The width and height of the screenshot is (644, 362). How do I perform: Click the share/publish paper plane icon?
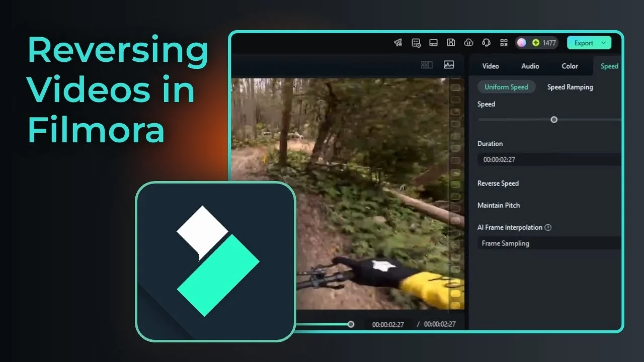click(397, 43)
